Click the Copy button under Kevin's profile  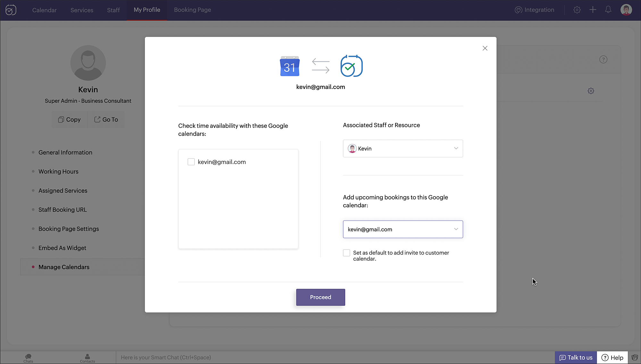(x=69, y=119)
